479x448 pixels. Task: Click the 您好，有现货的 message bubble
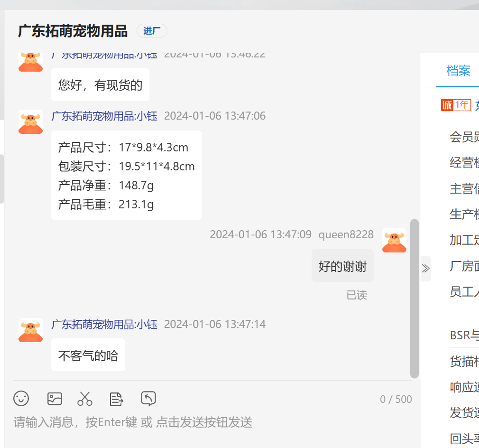tap(100, 85)
